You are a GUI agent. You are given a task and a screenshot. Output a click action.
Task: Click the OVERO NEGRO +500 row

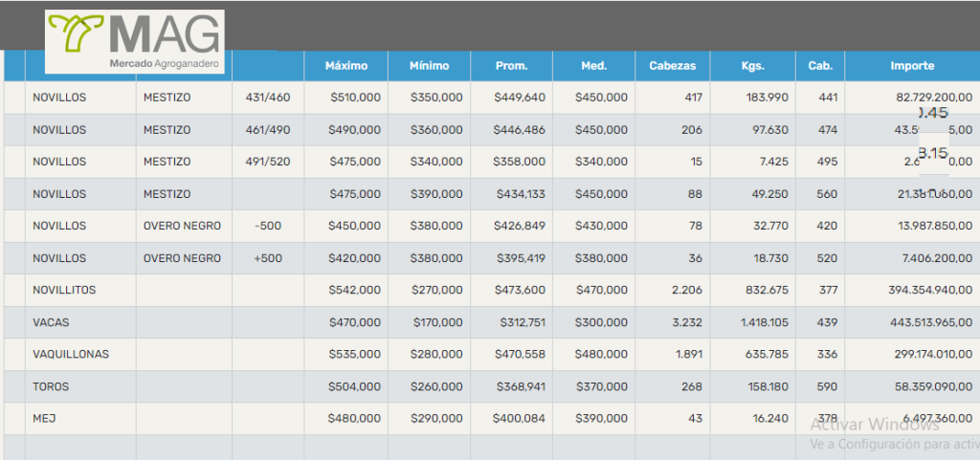click(182, 258)
